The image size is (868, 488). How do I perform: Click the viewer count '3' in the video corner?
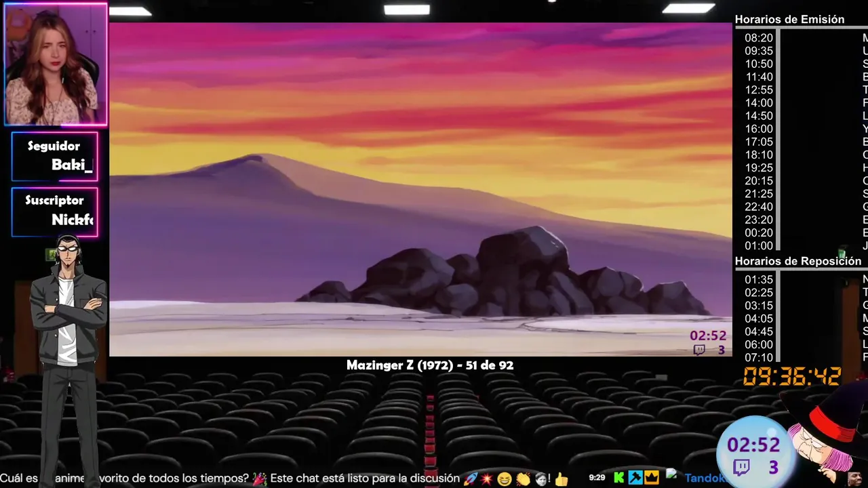tap(722, 350)
